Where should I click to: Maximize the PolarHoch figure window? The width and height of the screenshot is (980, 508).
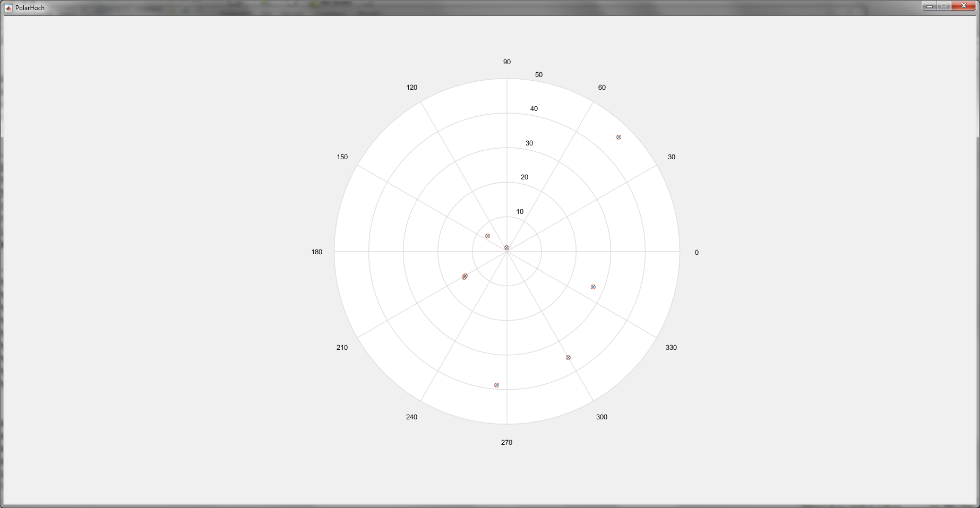[944, 6]
